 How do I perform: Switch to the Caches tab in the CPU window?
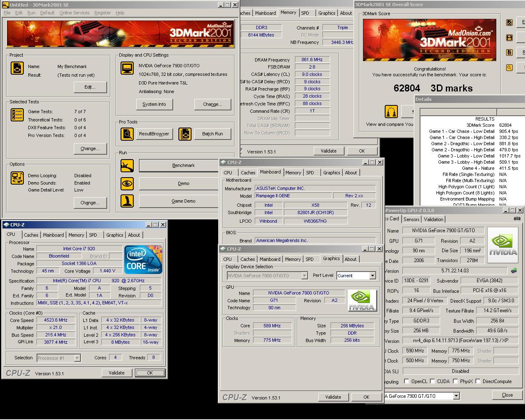click(31, 235)
